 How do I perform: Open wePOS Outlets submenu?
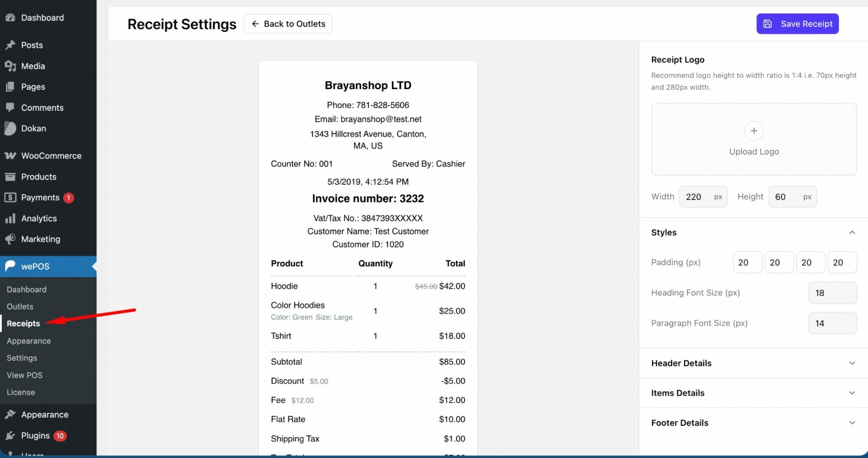[20, 306]
